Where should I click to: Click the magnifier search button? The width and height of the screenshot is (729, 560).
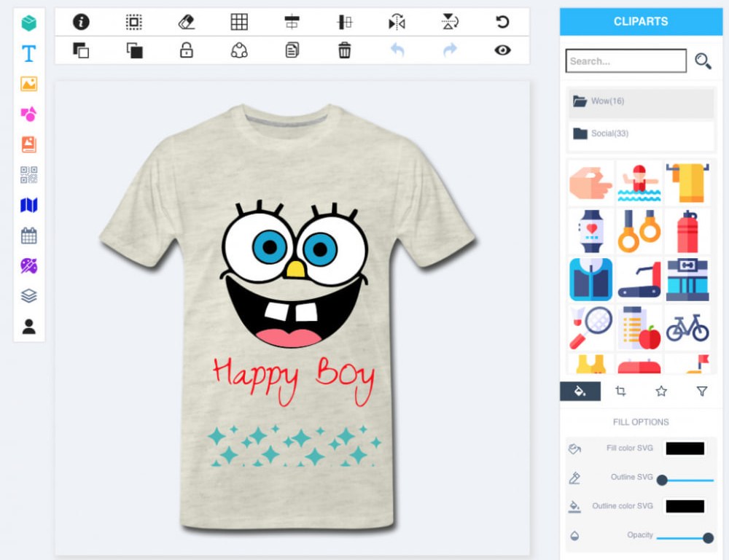(703, 61)
